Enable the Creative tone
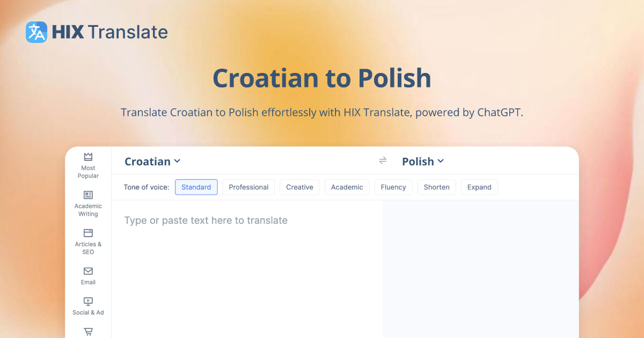Screen dimensions: 644x338 (299, 187)
